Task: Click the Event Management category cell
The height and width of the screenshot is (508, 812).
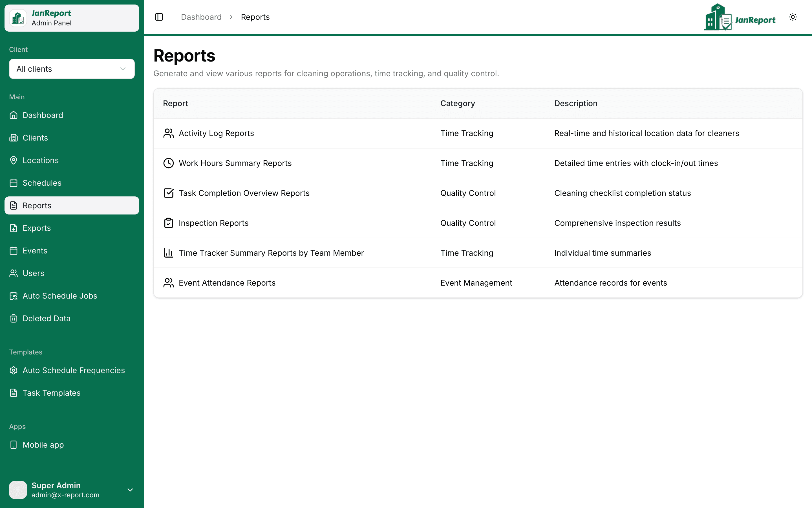Action: pyautogui.click(x=476, y=283)
